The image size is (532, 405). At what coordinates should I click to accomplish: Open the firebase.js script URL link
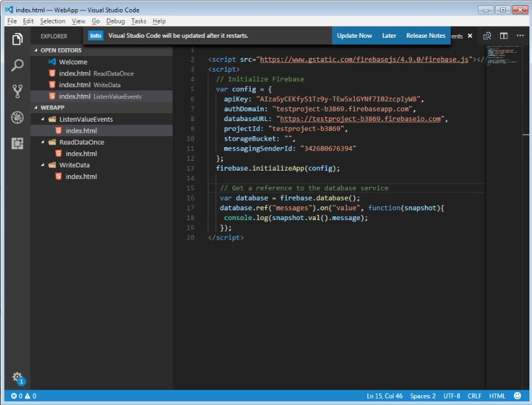point(364,59)
